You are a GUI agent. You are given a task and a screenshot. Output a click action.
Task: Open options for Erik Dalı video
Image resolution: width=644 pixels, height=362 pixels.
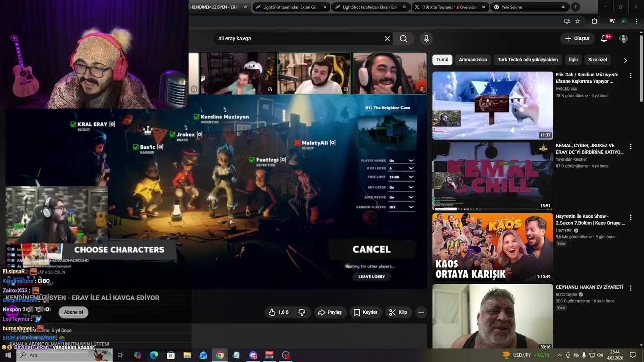point(630,76)
